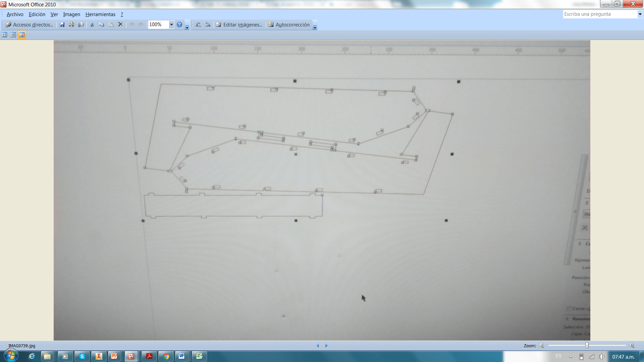Open the Herramientas menu
This screenshot has width=644, height=362.
point(100,14)
